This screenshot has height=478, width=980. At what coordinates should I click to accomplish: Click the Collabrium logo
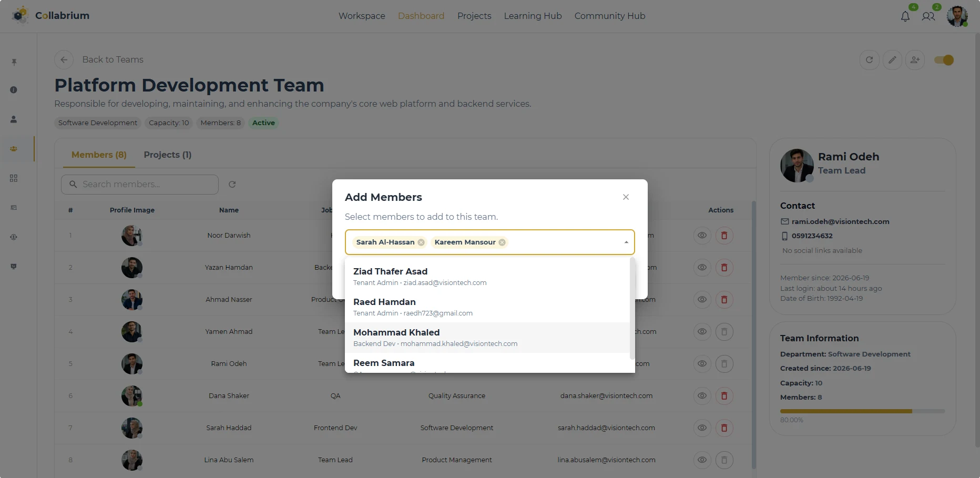(50, 15)
